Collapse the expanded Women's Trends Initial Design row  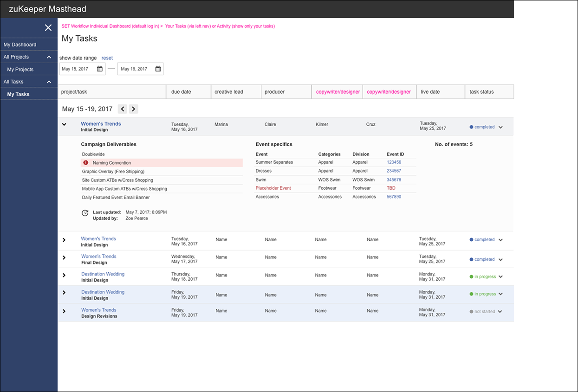(64, 124)
